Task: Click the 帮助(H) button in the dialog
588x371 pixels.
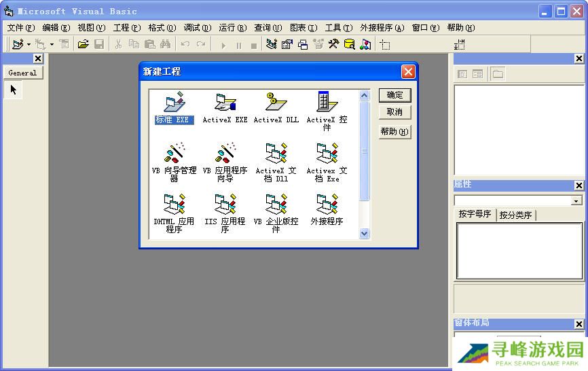Action: pos(395,132)
